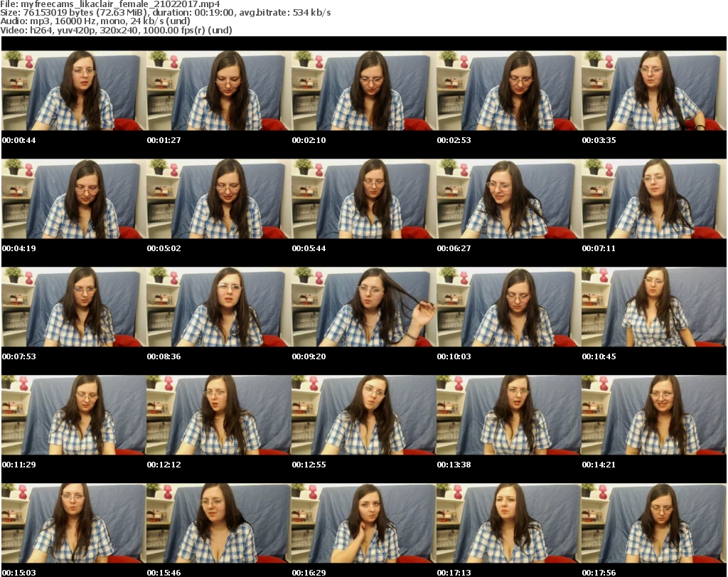Select the thumbnail at 00:02:53
This screenshot has width=728, height=577.
click(508, 90)
